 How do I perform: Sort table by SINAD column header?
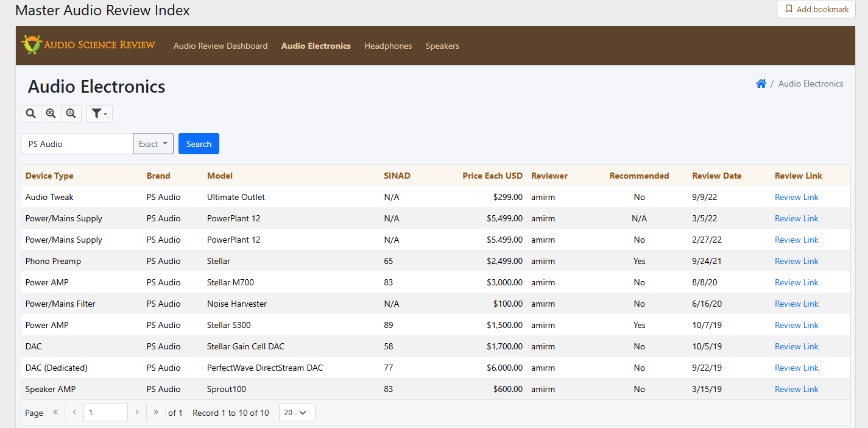pyautogui.click(x=397, y=176)
